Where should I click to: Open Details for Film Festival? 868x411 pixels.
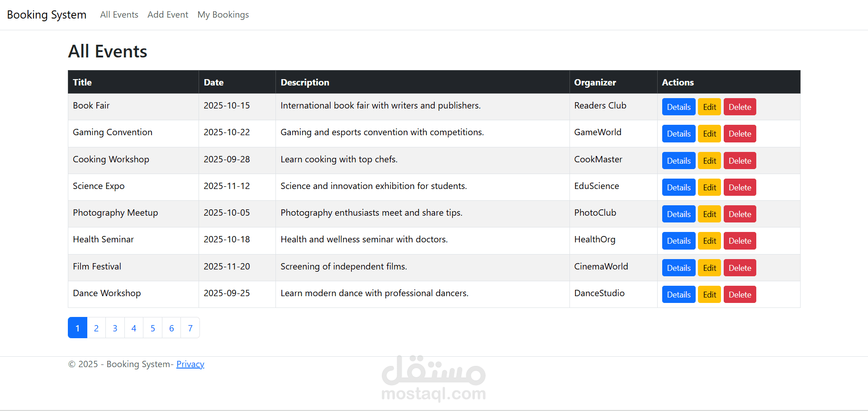tap(678, 268)
